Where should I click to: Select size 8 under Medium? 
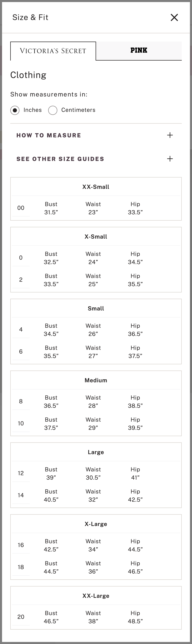21,401
